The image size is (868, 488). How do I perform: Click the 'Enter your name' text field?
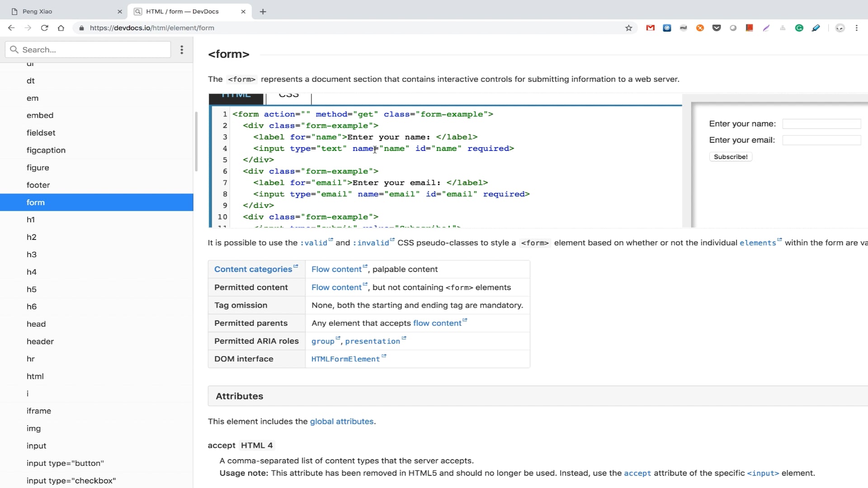(x=821, y=124)
